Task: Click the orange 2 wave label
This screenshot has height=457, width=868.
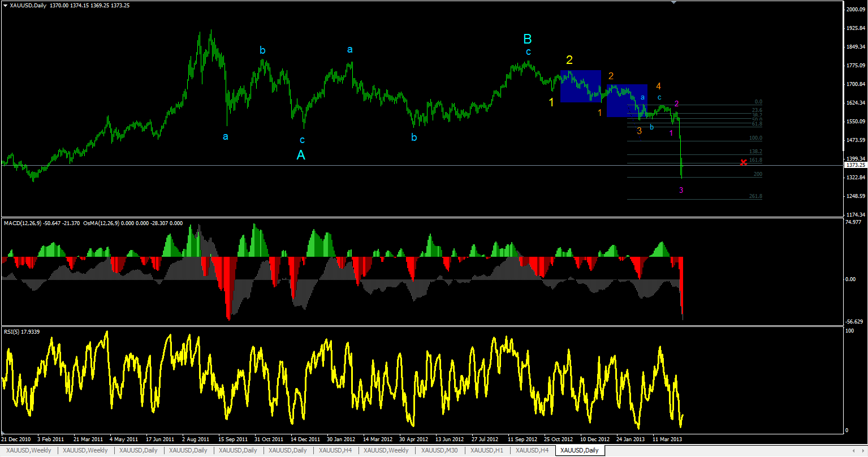Action: tap(611, 76)
